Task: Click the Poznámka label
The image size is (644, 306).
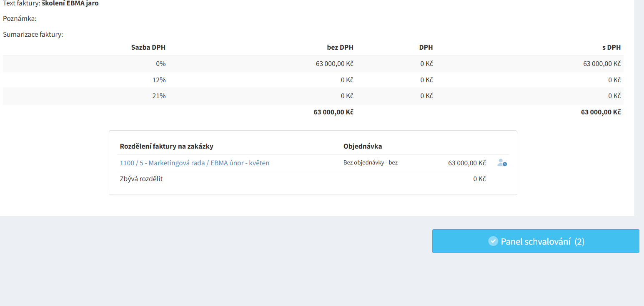Action: point(20,19)
